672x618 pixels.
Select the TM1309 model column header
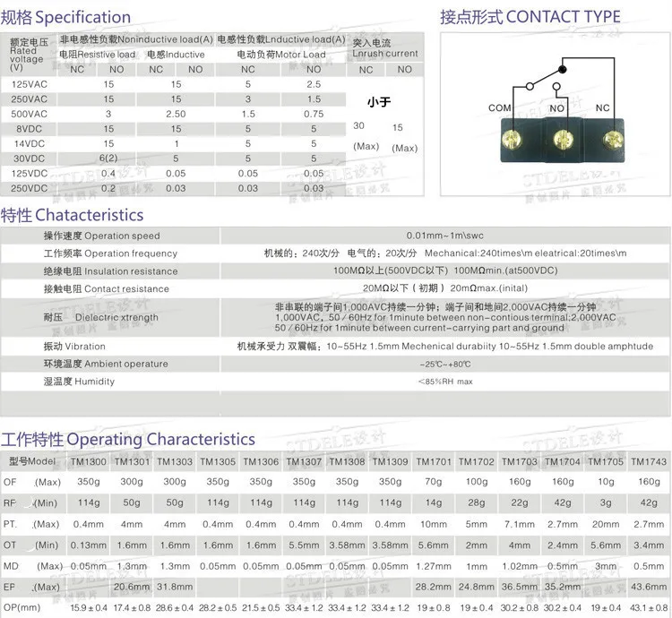[390, 461]
